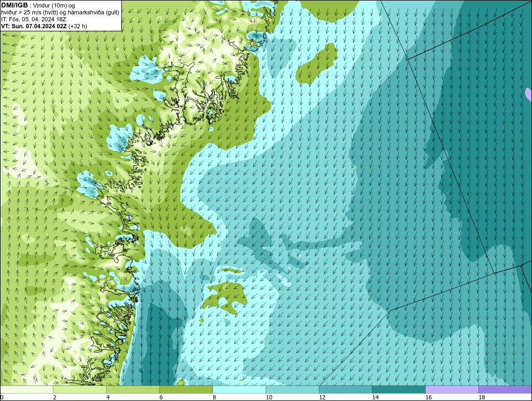Screen dimensions: 532x401
Task: Click the 8–10 m/s light cyan legend swatch
Action: [239, 389]
